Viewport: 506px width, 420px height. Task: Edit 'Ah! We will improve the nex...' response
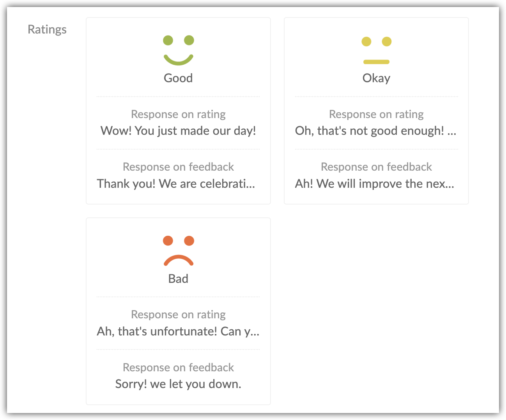coord(374,184)
